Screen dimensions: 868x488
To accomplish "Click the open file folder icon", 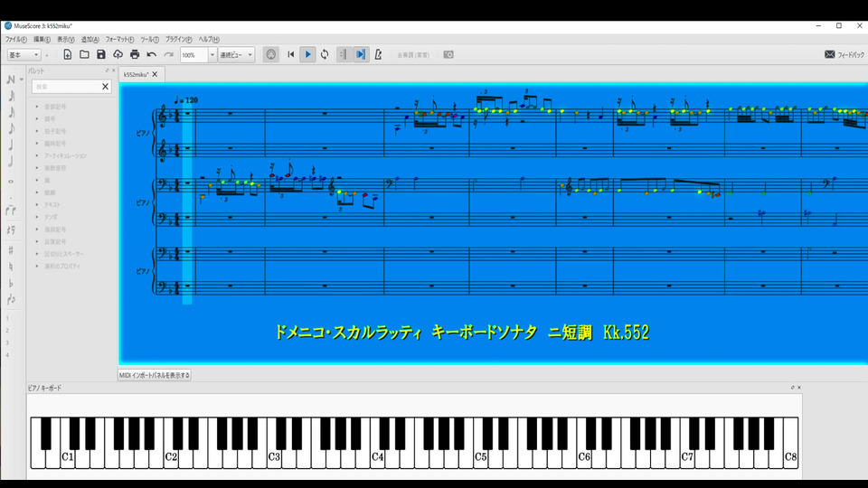I will click(x=84, y=54).
